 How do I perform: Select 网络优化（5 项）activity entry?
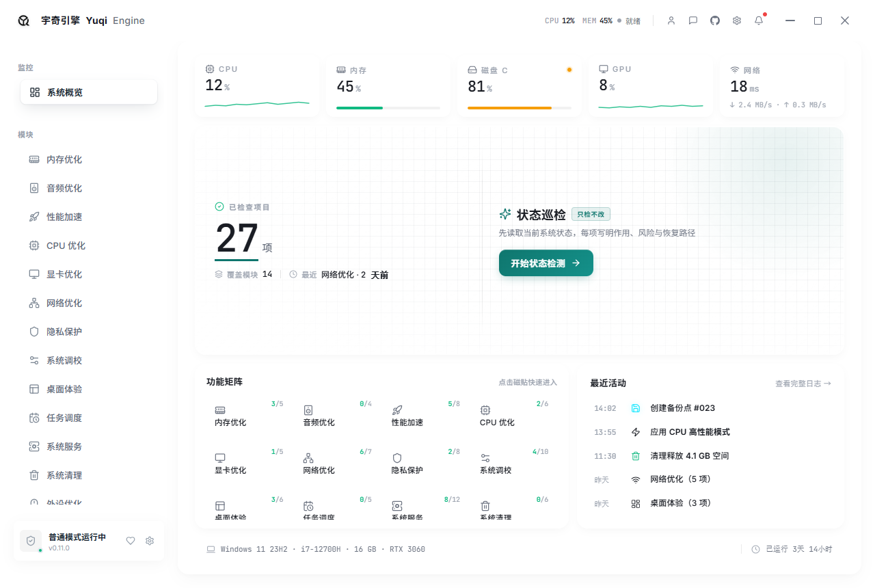pyautogui.click(x=711, y=479)
